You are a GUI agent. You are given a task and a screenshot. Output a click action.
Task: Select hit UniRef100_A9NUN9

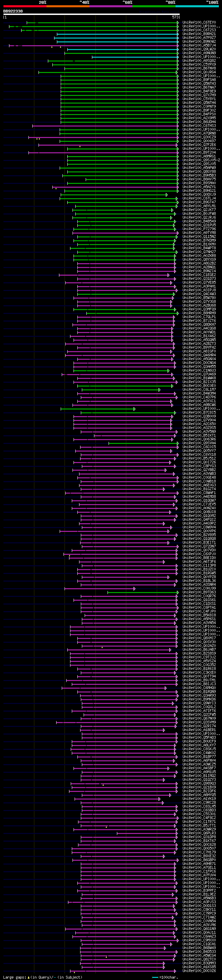(199, 53)
